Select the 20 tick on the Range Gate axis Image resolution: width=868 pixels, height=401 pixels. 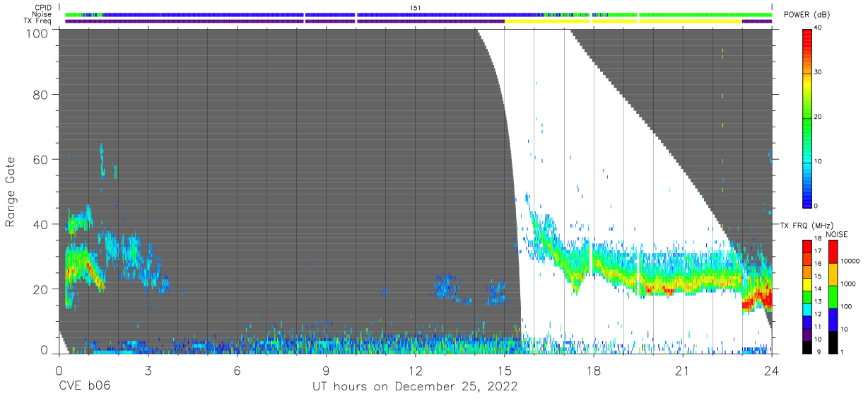[x=41, y=289]
